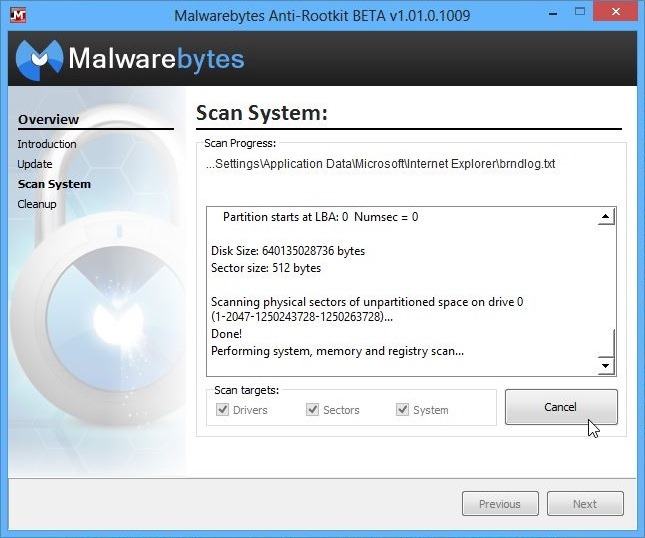The height and width of the screenshot is (538, 645).
Task: Go to the Cleanup step
Action: [37, 204]
